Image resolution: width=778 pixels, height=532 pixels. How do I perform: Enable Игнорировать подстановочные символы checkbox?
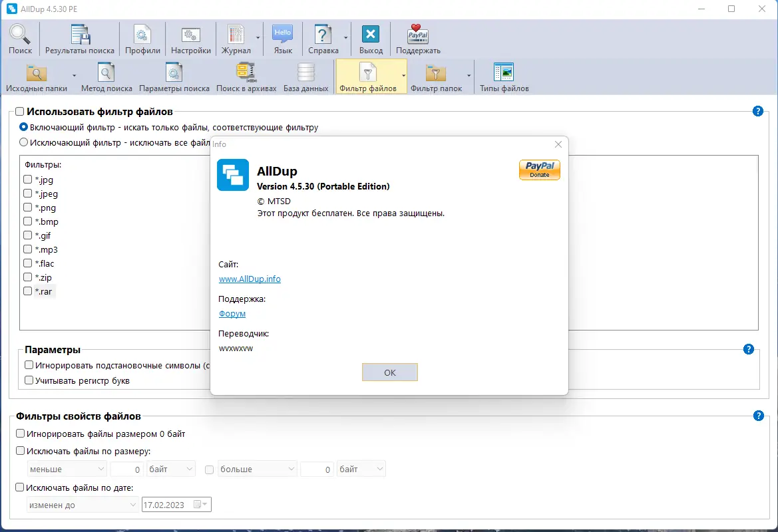29,365
